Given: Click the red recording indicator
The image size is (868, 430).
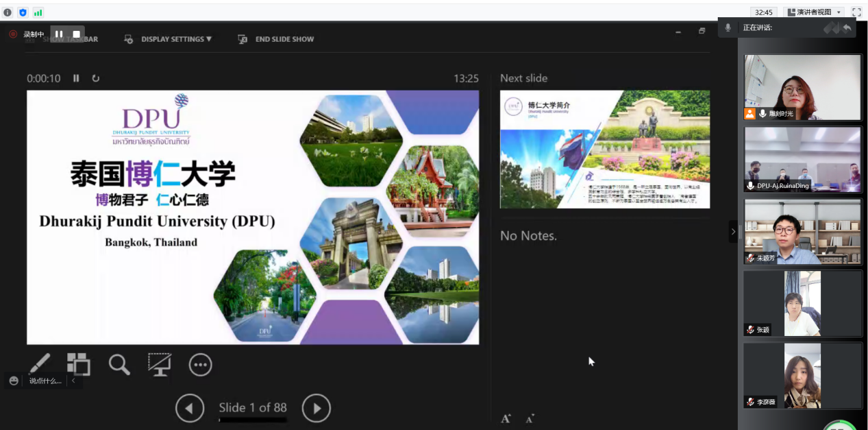Looking at the screenshot, I should 13,34.
